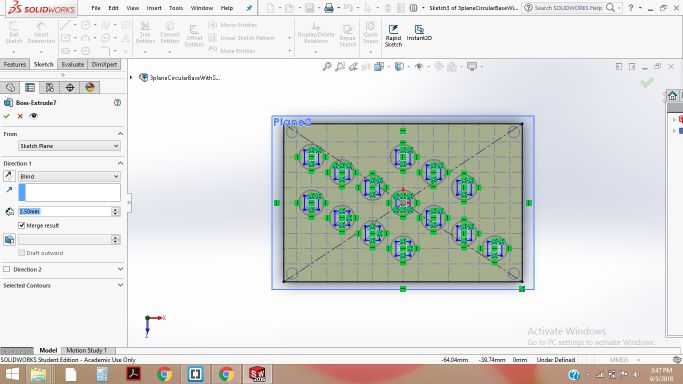Select the Sketch tab
683x384 pixels.
[x=44, y=64]
